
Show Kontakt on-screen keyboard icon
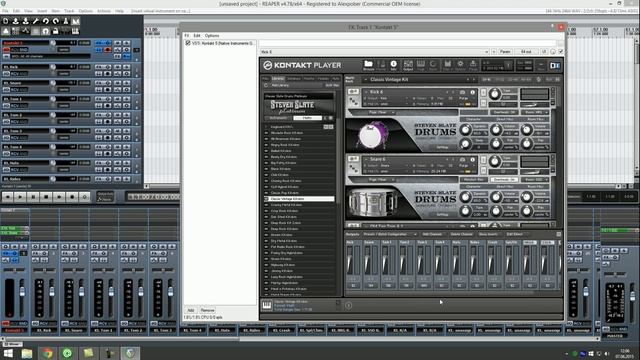pos(421,65)
